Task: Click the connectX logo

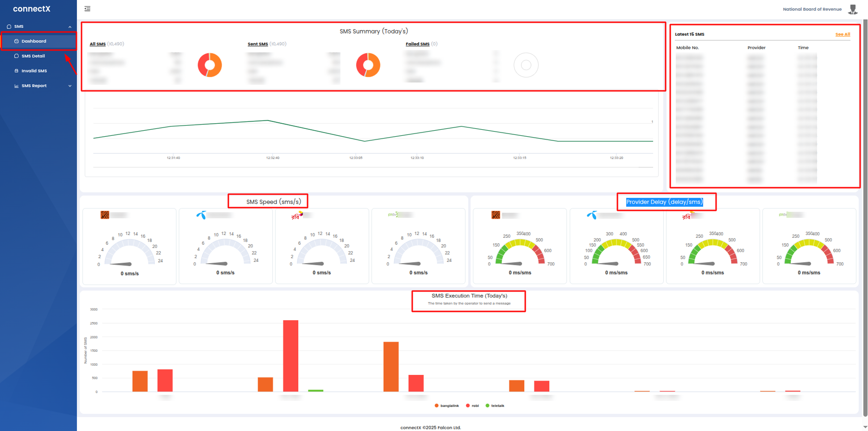Action: pyautogui.click(x=31, y=9)
